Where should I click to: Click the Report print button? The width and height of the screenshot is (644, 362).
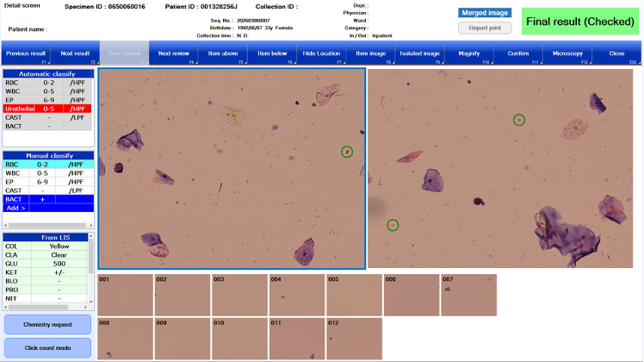[x=485, y=28]
